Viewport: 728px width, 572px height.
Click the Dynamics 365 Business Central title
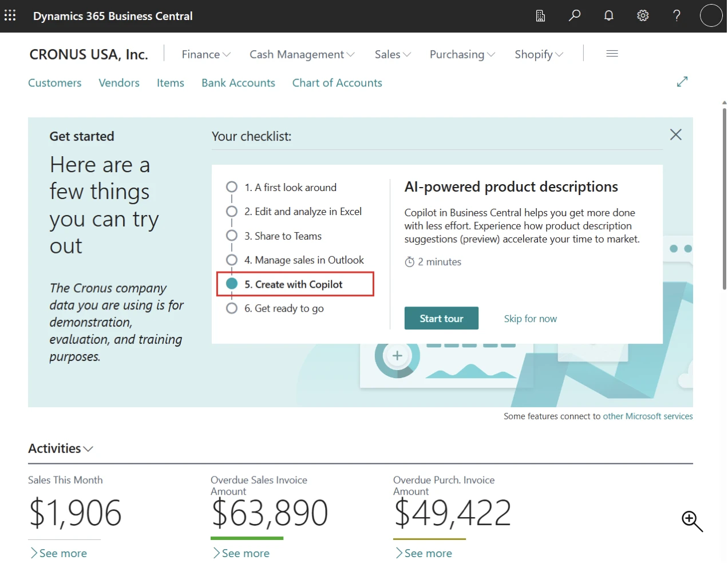point(113,16)
